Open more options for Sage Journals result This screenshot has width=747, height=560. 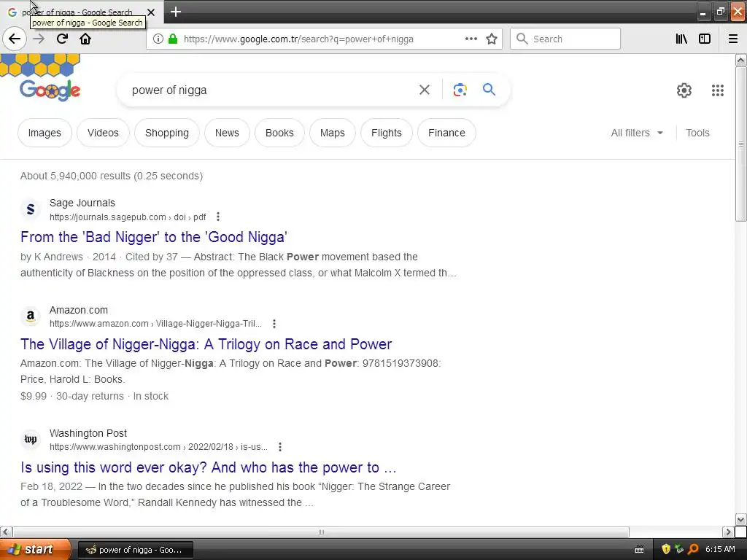(x=218, y=217)
